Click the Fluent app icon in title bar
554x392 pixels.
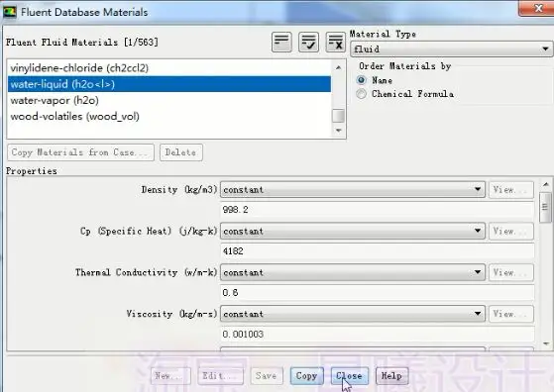(10, 12)
